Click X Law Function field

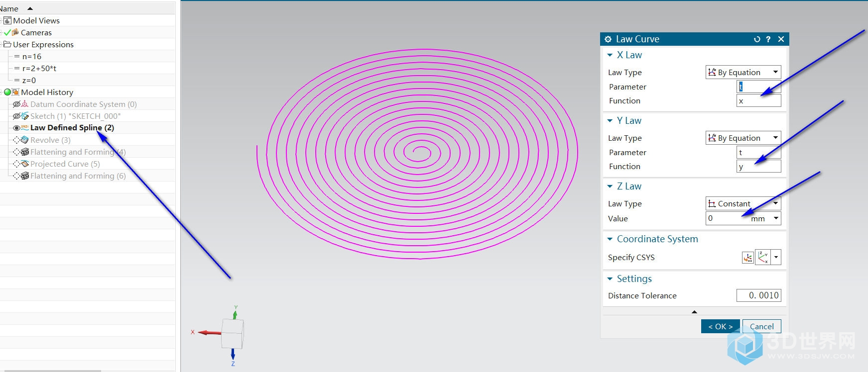click(759, 101)
